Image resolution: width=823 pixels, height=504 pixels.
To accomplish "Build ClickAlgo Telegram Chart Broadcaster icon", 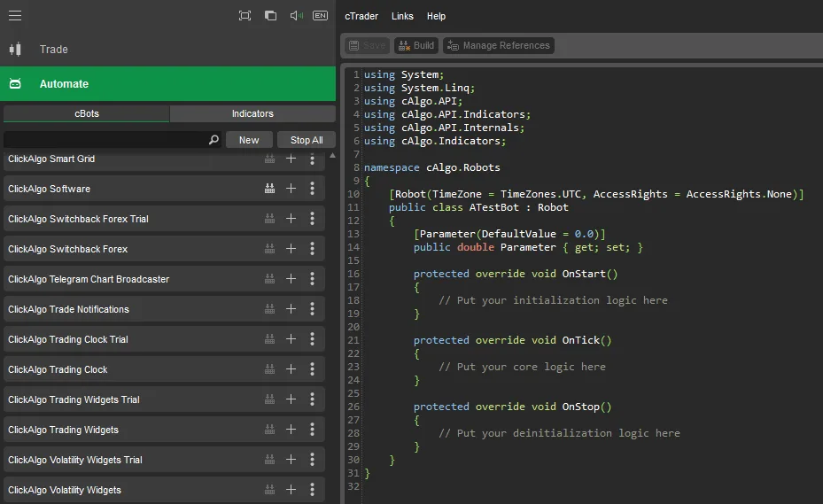I will tap(270, 279).
